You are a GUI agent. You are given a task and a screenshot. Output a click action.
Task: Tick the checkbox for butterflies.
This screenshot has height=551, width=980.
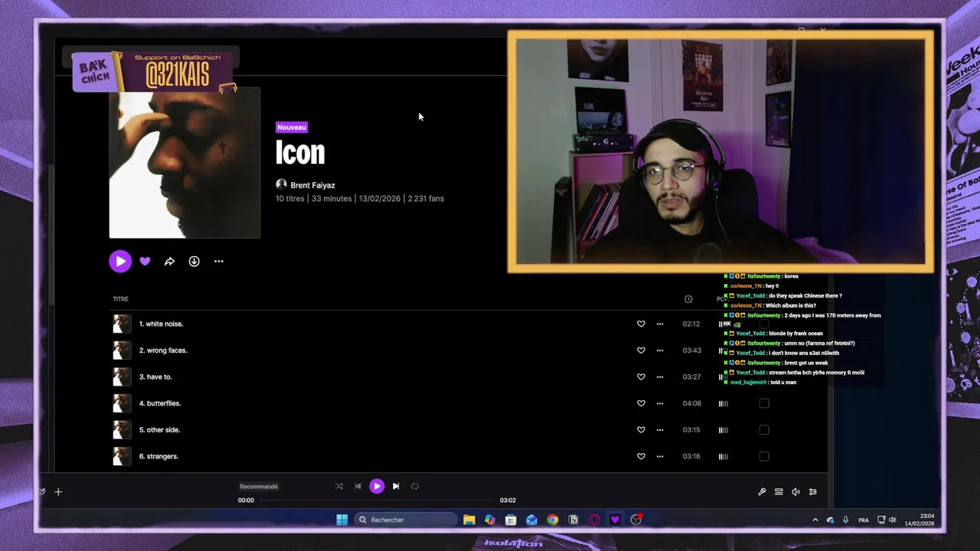[x=764, y=403]
